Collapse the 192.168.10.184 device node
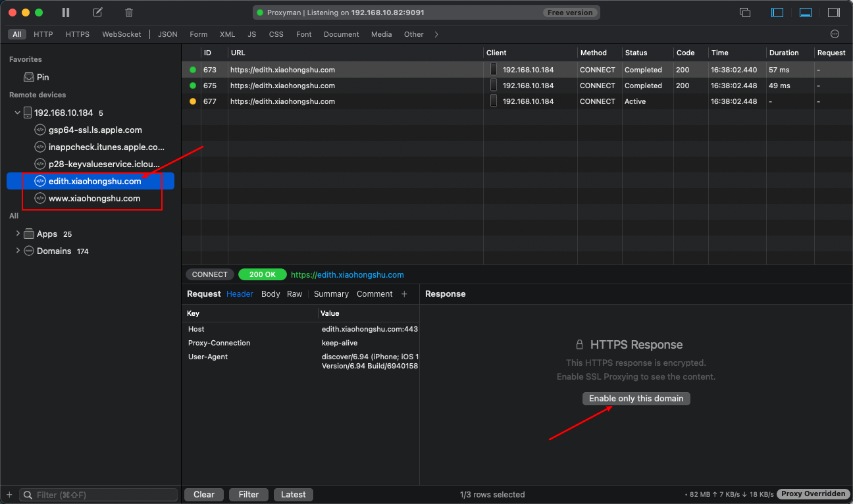The width and height of the screenshot is (853, 504). (17, 113)
